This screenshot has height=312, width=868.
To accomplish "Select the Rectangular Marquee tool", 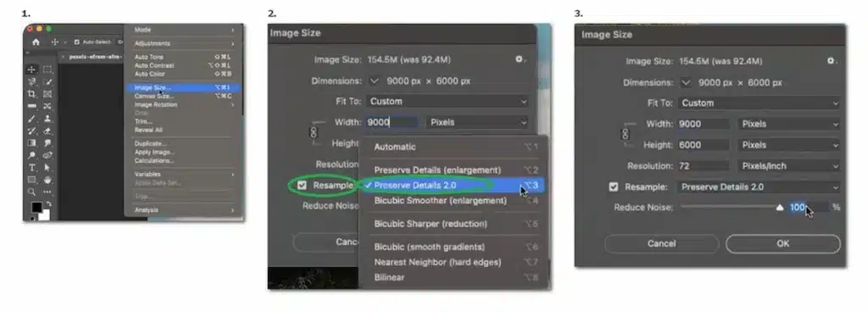I will point(47,70).
